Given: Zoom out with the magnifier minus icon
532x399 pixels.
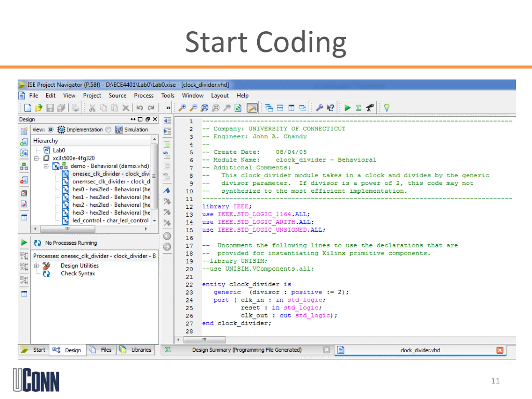Looking at the screenshot, I should [193, 108].
